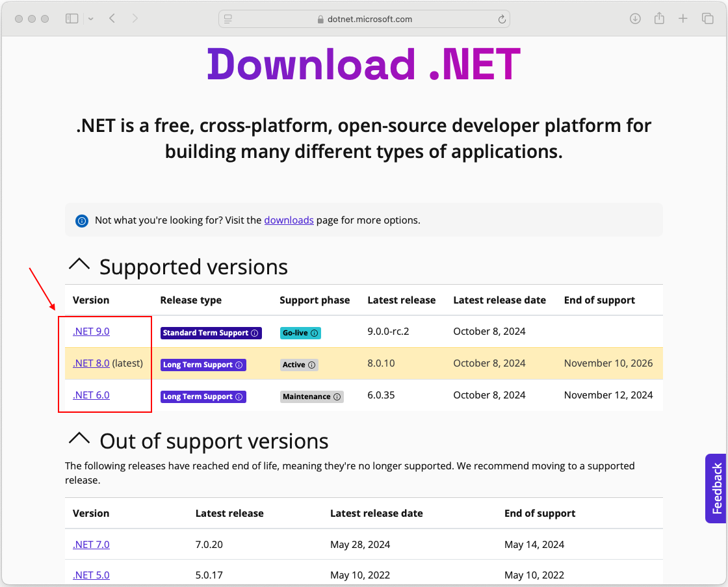Reload the current page
Image resolution: width=728 pixels, height=587 pixels.
click(x=502, y=19)
